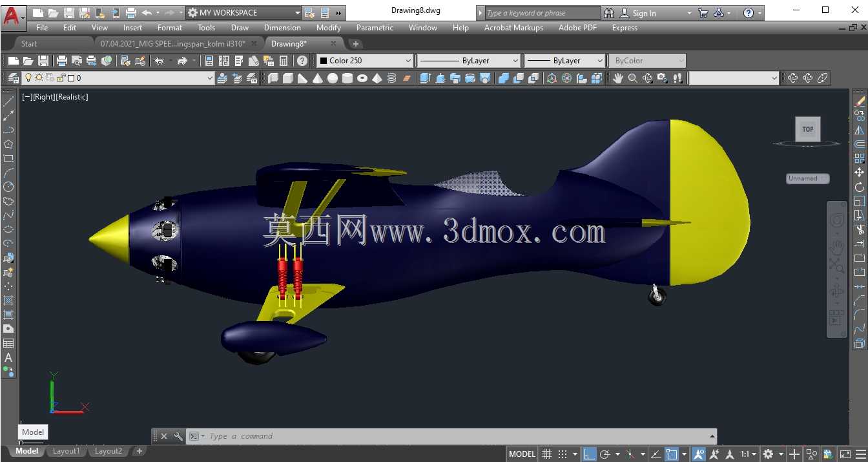868x462 pixels.
Task: Switch to the Layout2 tab
Action: point(108,451)
